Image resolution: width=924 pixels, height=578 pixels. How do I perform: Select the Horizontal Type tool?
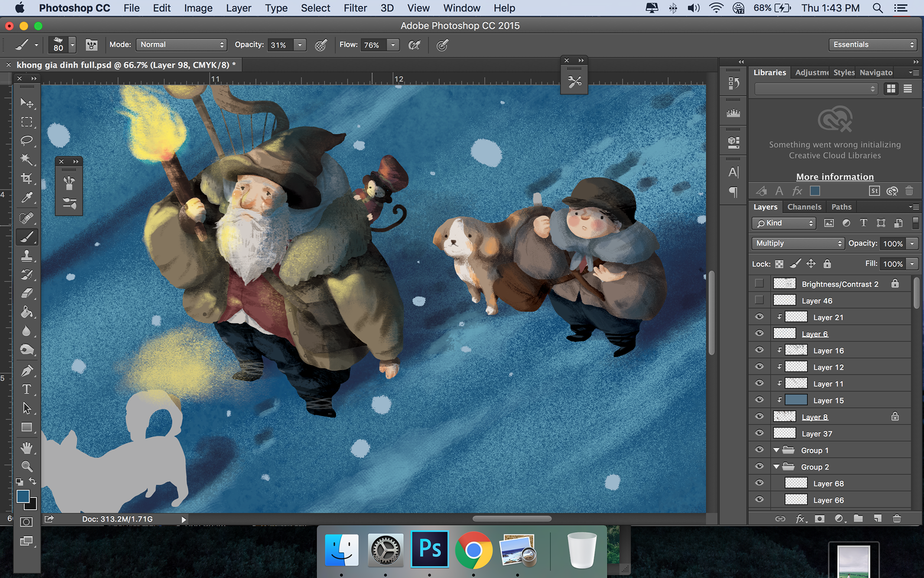pos(26,389)
